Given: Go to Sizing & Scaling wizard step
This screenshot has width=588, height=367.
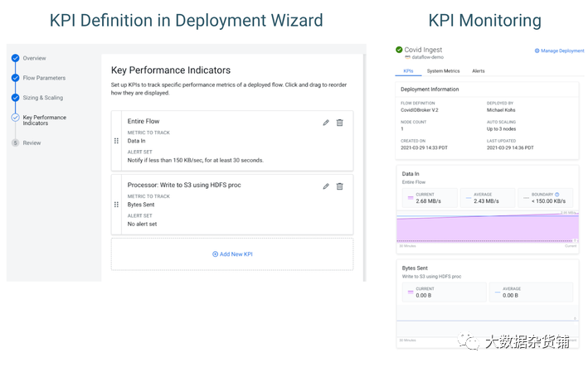Looking at the screenshot, I should [43, 98].
